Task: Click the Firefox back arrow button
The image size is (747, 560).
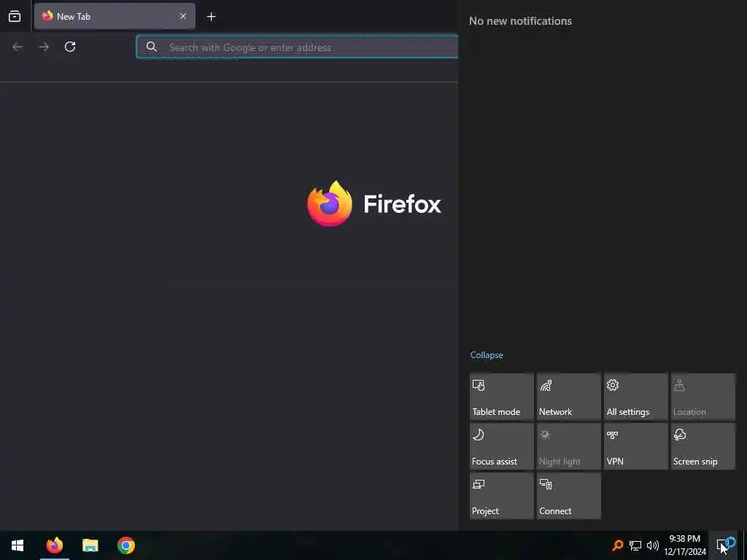Action: 18,47
